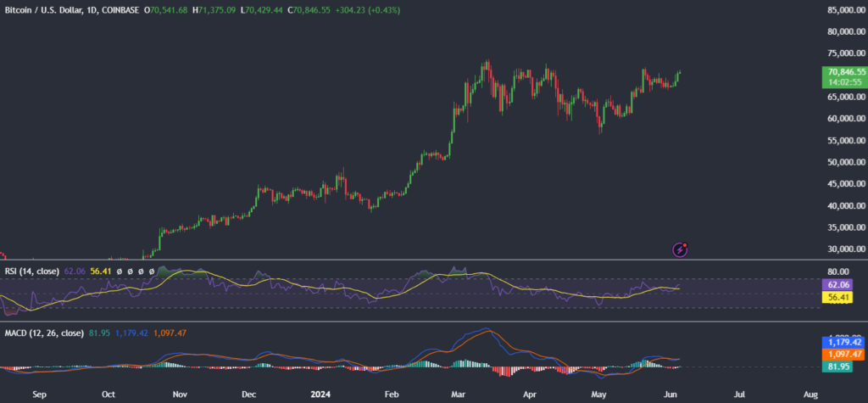This screenshot has width=868, height=403.
Task: Click the Feb label on the time axis
Action: pos(392,395)
